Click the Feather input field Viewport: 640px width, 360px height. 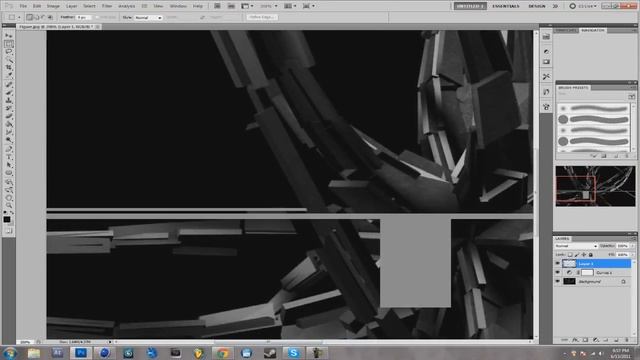[x=84, y=18]
